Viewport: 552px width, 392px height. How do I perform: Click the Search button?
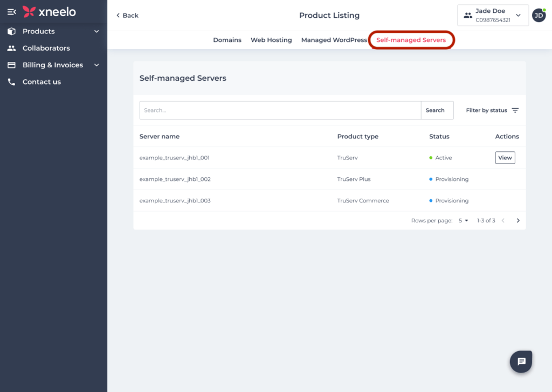coord(437,110)
